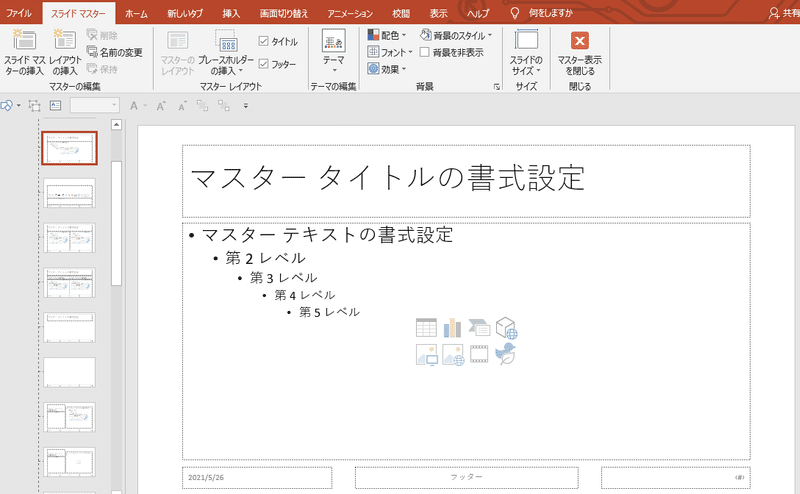
Task: Switch to the スライド マスター tab
Action: (x=78, y=13)
